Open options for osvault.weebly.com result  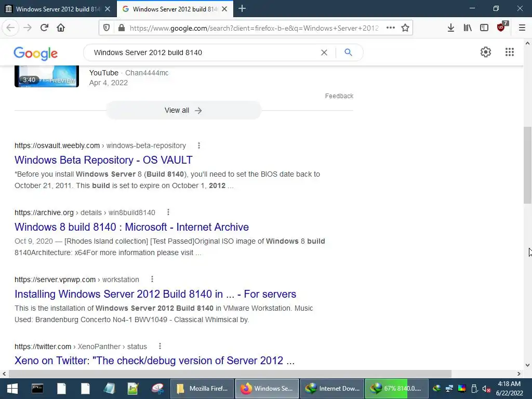coord(199,145)
